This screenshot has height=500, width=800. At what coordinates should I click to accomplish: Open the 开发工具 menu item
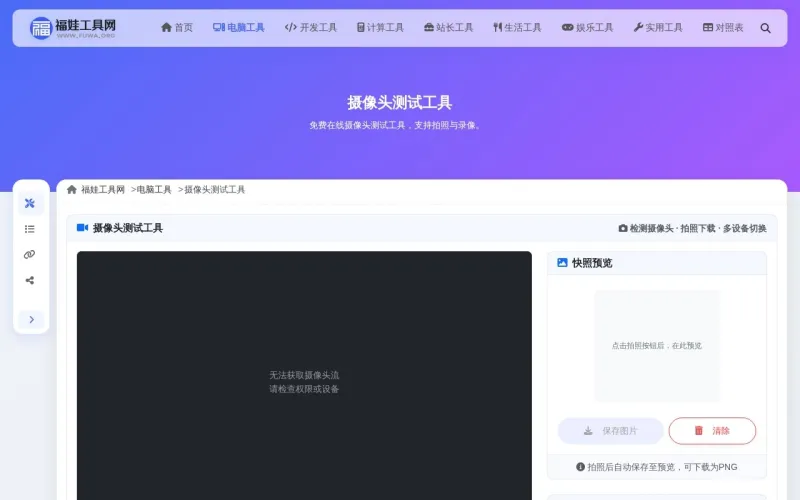pyautogui.click(x=311, y=28)
